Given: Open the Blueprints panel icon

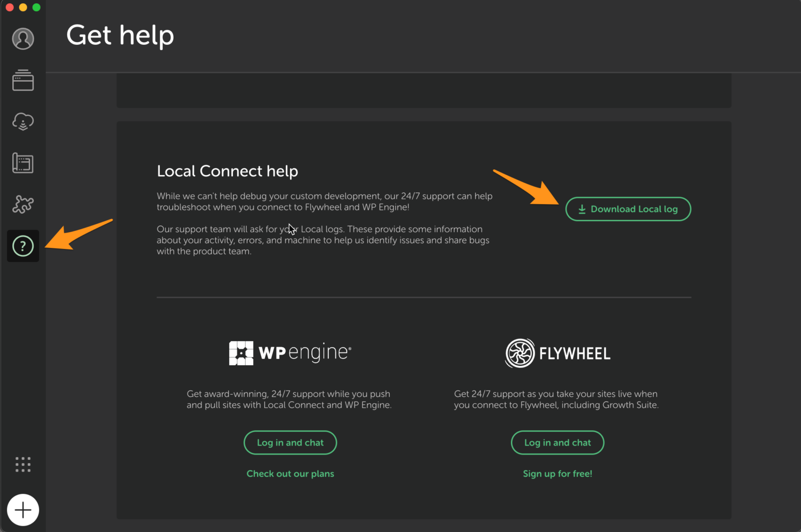Looking at the screenshot, I should click(22, 163).
